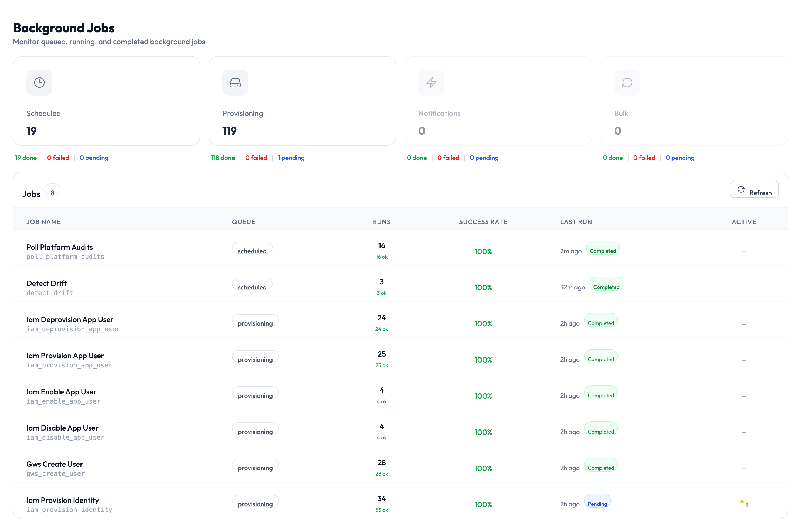This screenshot has height=532, width=801.
Task: Toggle the provisioning queue pill for Gws Create User
Action: (x=255, y=465)
